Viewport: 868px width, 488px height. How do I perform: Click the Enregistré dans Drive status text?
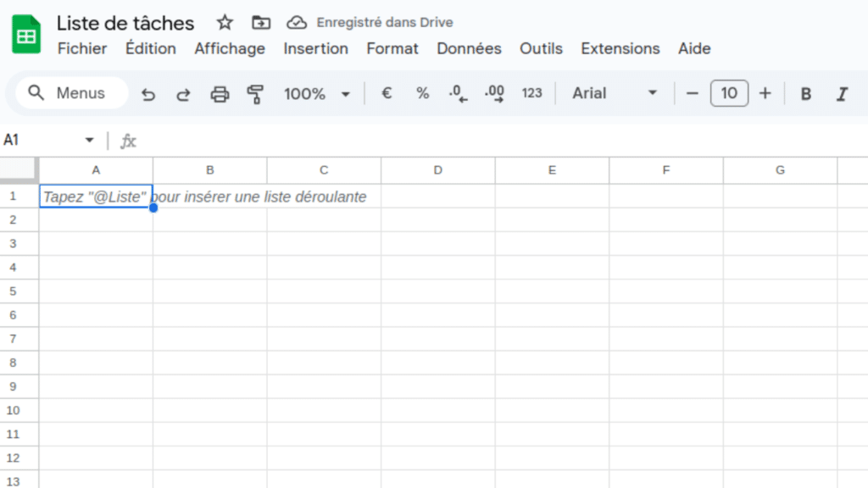pos(385,23)
